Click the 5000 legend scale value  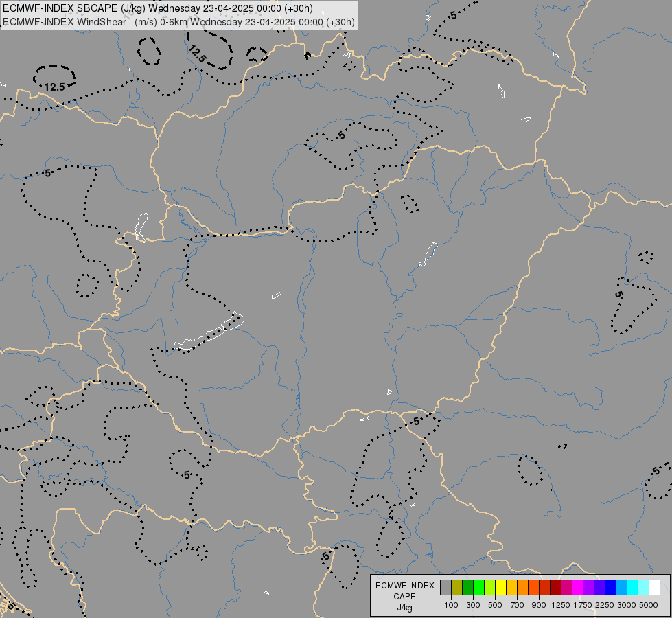coord(649,605)
